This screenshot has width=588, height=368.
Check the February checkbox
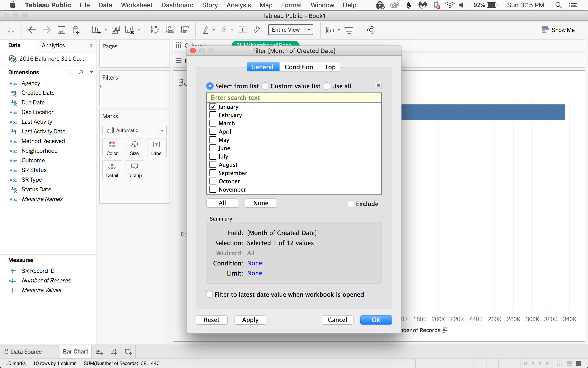click(213, 115)
